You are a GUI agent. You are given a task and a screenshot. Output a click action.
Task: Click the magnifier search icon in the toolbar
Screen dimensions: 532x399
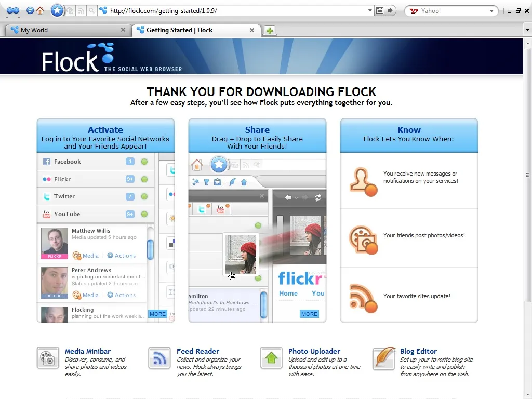(92, 11)
